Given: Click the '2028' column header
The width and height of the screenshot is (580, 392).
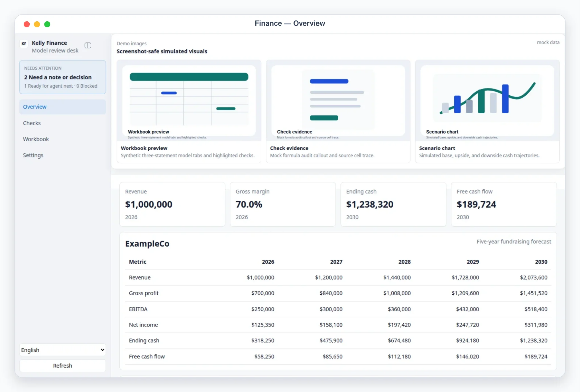Looking at the screenshot, I should 405,262.
